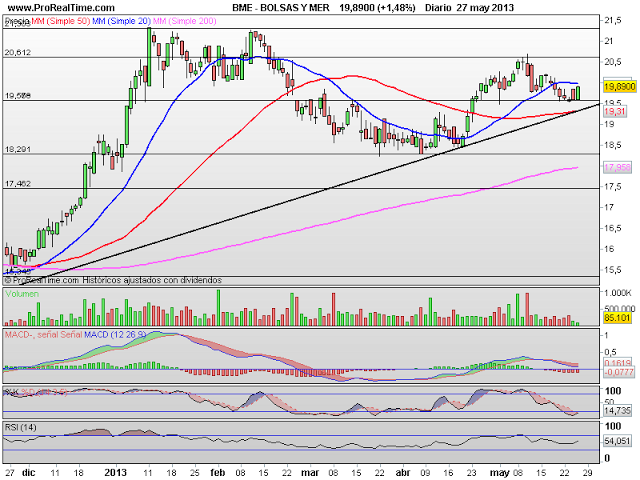Image resolution: width=640 pixels, height=480 pixels.
Task: Click the dic month label on the date axis
Action: [29, 473]
